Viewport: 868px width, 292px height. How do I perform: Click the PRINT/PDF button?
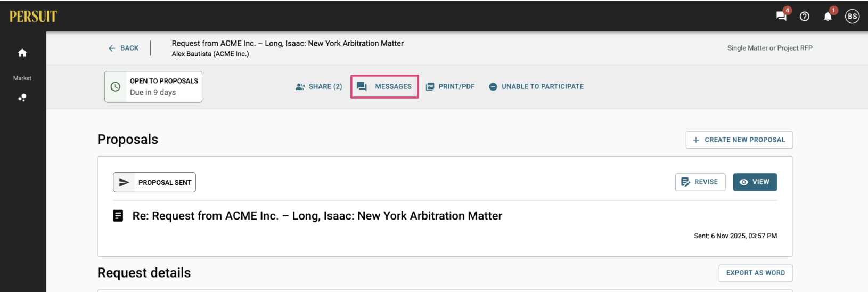coord(450,86)
